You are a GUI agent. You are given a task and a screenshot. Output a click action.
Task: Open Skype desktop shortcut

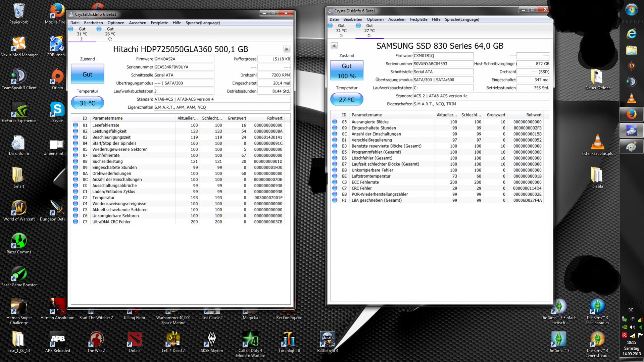click(x=57, y=112)
